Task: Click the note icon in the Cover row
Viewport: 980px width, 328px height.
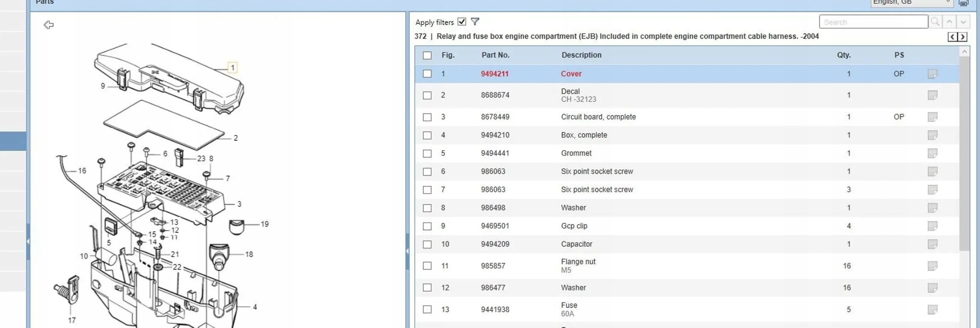Action: click(932, 74)
